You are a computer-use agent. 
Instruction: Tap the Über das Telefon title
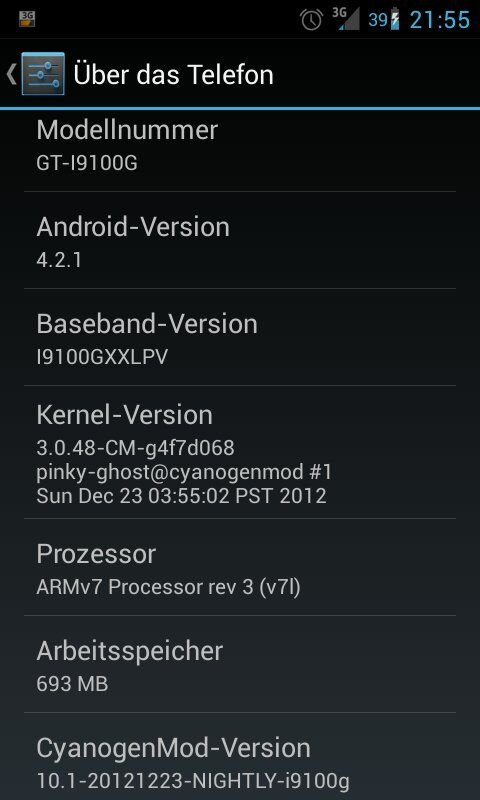[173, 74]
